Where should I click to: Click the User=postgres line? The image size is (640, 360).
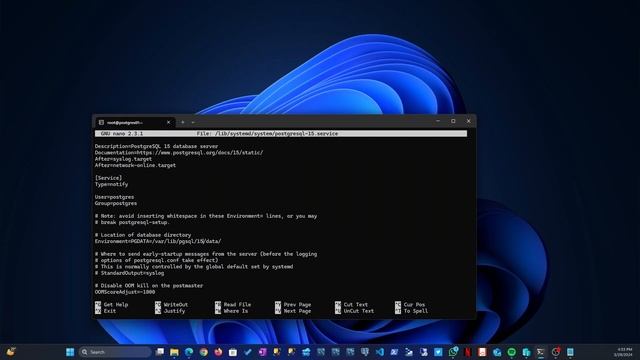[114, 197]
